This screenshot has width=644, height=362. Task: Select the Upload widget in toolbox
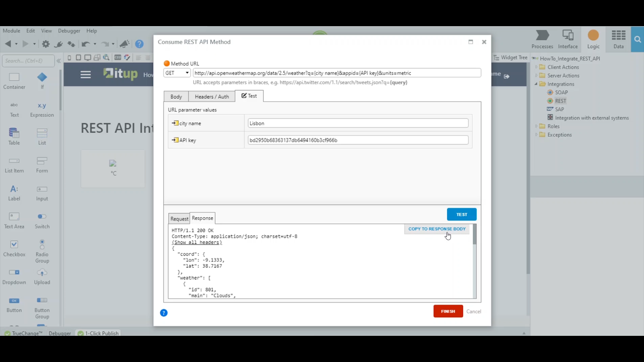click(42, 276)
